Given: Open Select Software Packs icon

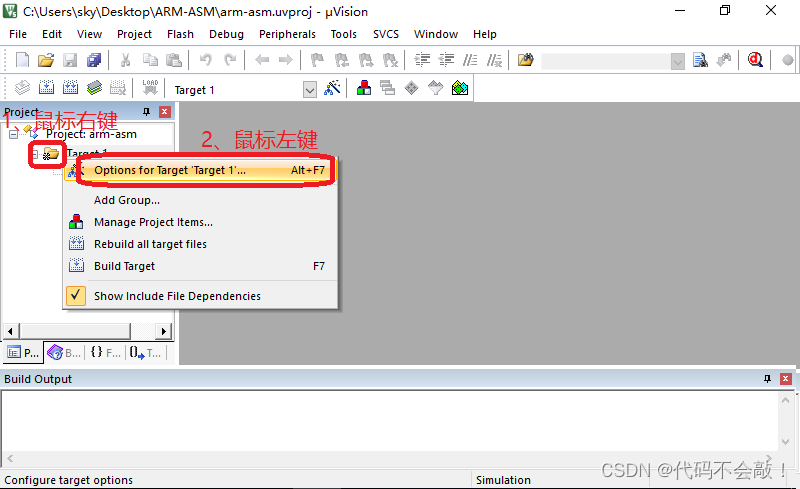Looking at the screenshot, I should click(x=435, y=88).
